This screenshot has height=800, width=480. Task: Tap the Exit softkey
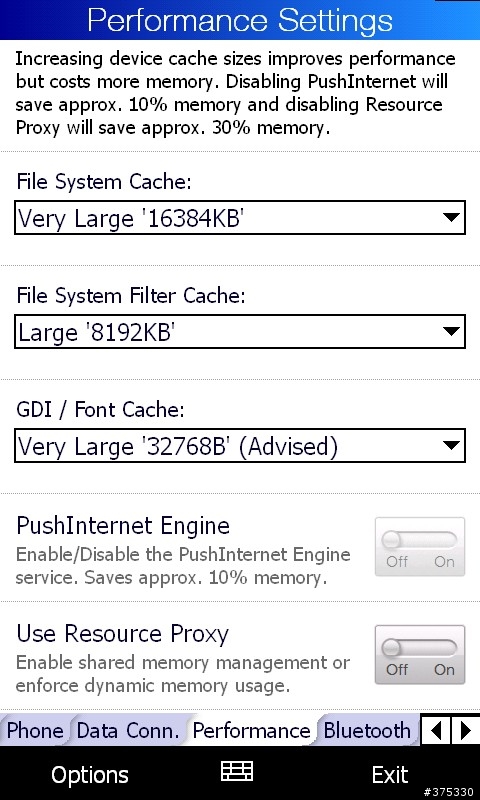(390, 774)
